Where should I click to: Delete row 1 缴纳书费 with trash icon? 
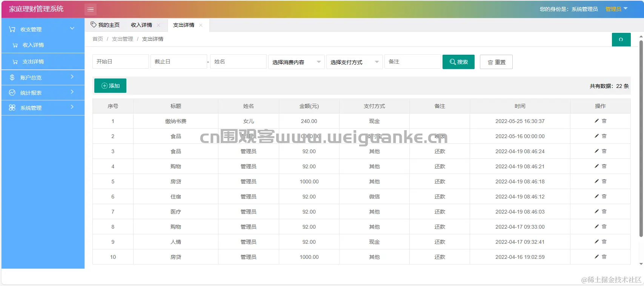(x=604, y=121)
